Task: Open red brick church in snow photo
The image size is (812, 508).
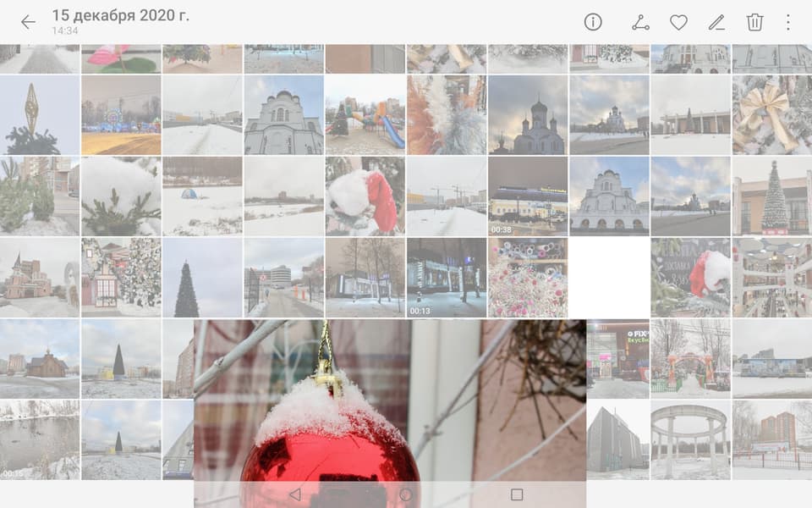Action: pos(40,278)
